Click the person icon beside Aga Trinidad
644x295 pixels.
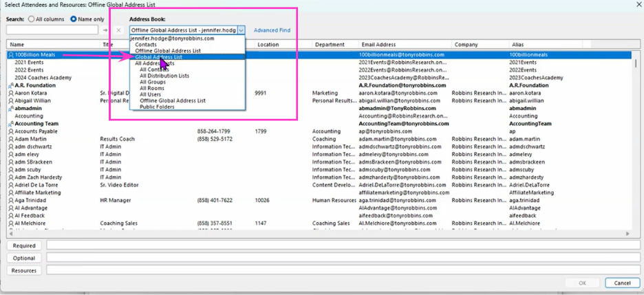pyautogui.click(x=11, y=200)
